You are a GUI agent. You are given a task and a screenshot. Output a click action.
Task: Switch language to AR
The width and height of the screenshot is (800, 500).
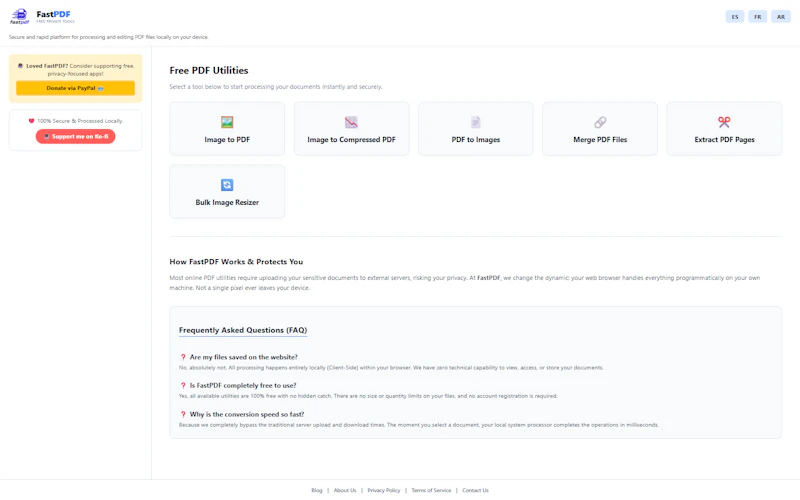click(x=781, y=17)
